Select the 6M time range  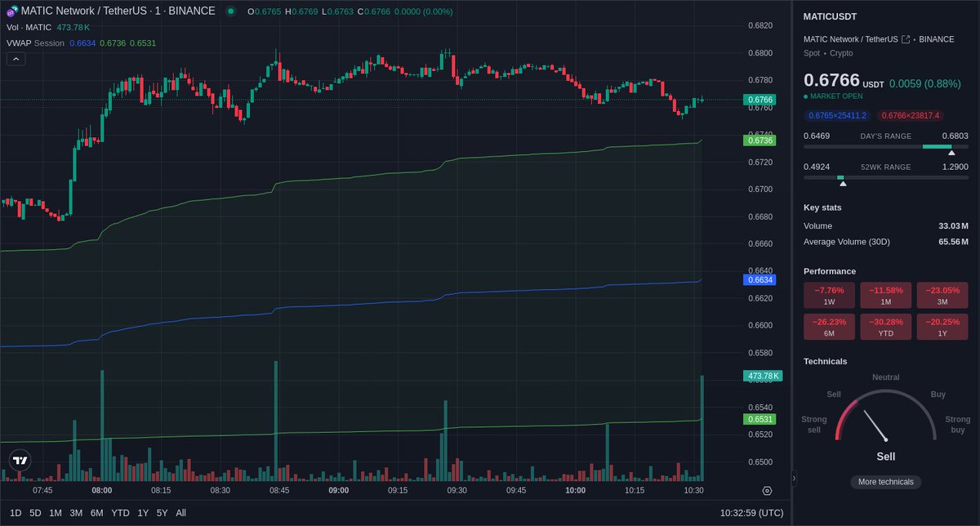[x=96, y=513]
